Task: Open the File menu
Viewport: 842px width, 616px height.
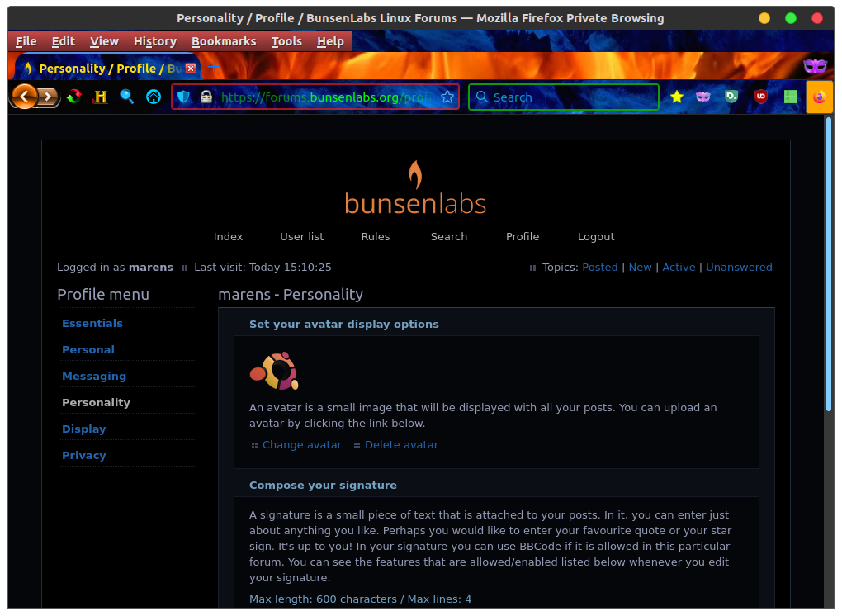Action: coord(26,41)
